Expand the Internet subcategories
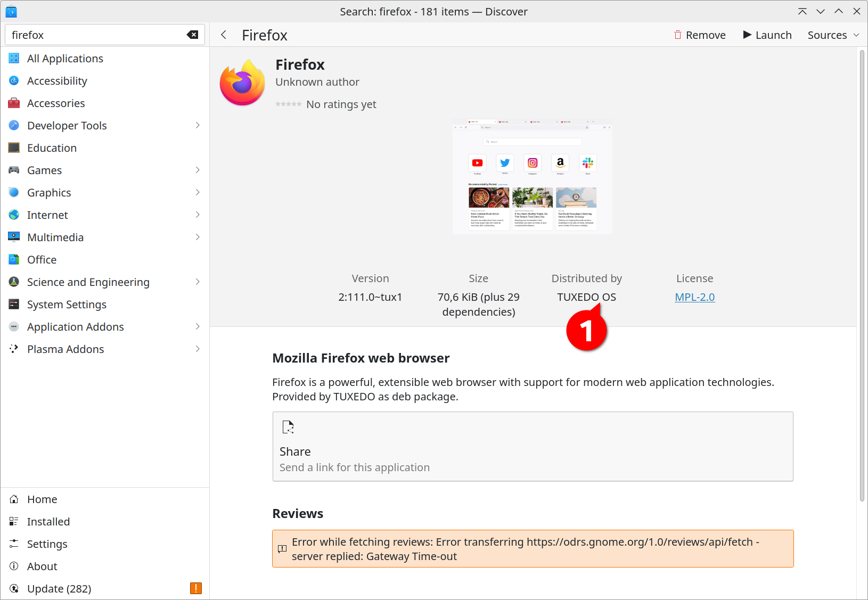This screenshot has width=868, height=600. pos(198,215)
